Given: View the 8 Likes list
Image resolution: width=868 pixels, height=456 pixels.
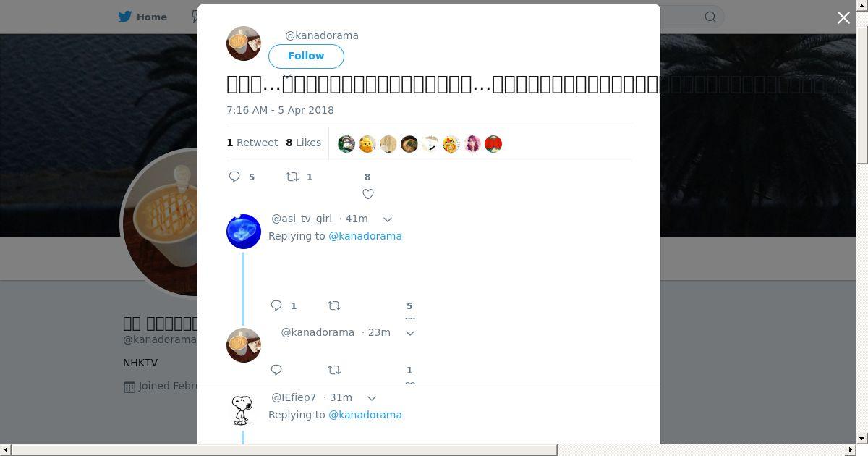Looking at the screenshot, I should 304,143.
